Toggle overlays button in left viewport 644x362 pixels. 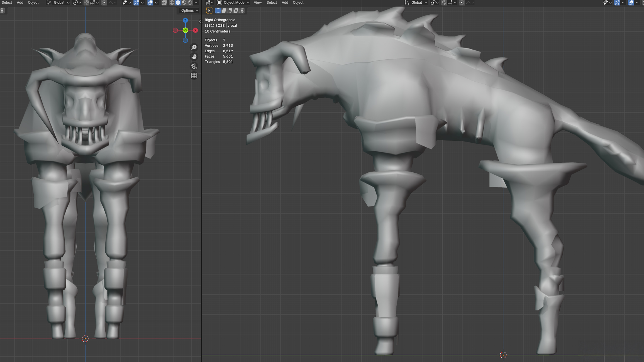click(150, 3)
